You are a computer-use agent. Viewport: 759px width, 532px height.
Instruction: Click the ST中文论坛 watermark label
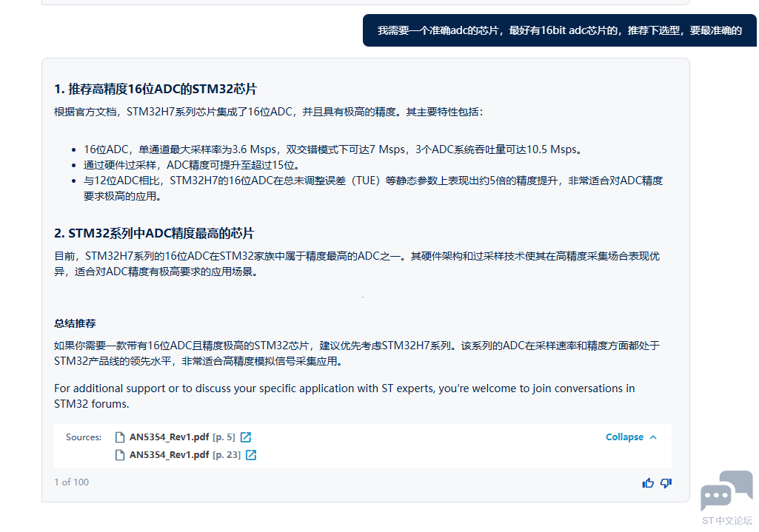coord(726,520)
